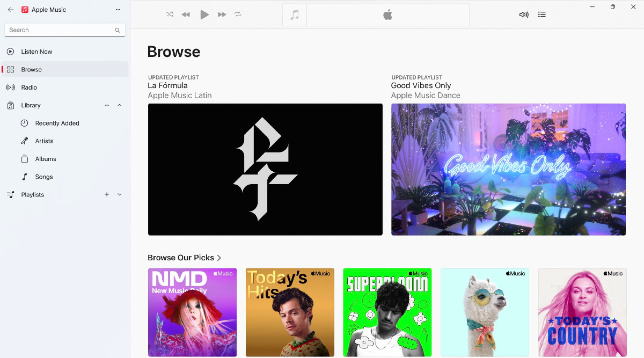Enable shuffle playback
The height and width of the screenshot is (358, 644).
click(x=170, y=14)
